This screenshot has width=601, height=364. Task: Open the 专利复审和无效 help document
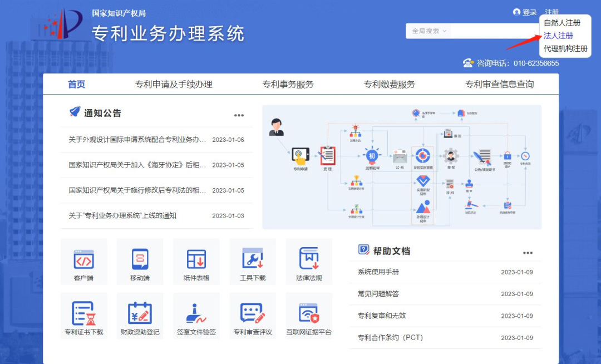coord(382,316)
